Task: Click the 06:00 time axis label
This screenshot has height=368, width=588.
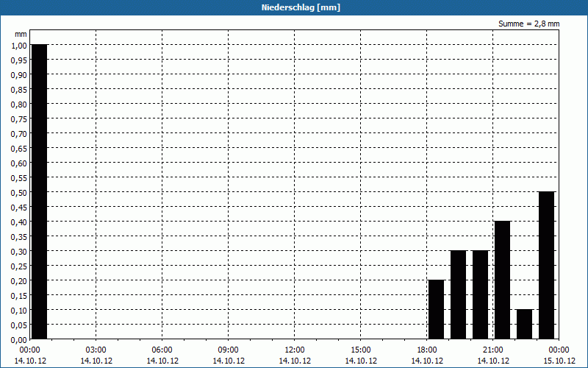Action: click(162, 350)
